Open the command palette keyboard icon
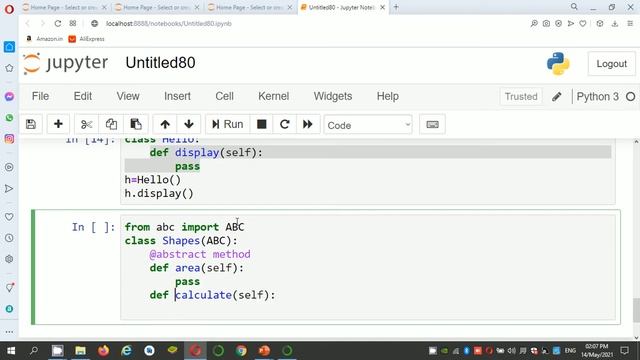 click(432, 124)
